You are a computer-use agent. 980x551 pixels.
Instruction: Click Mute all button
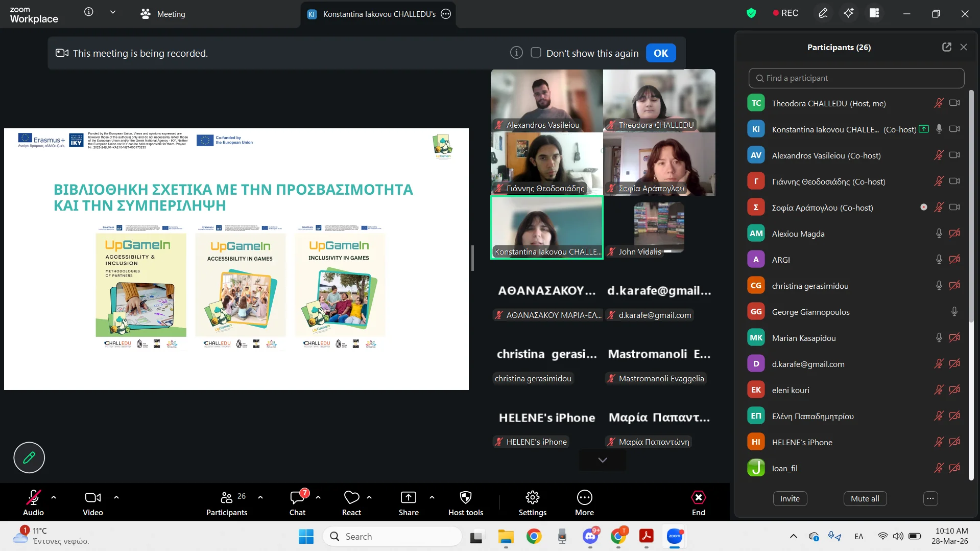coord(865,498)
